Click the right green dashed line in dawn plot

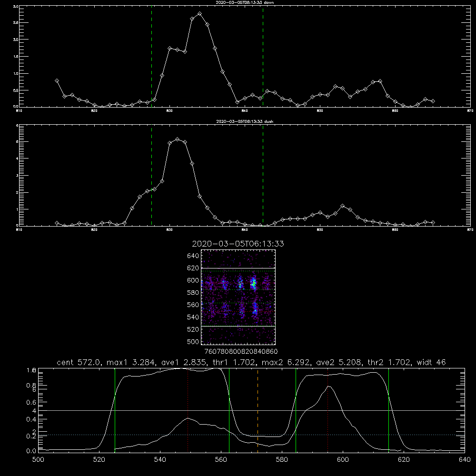point(263,56)
